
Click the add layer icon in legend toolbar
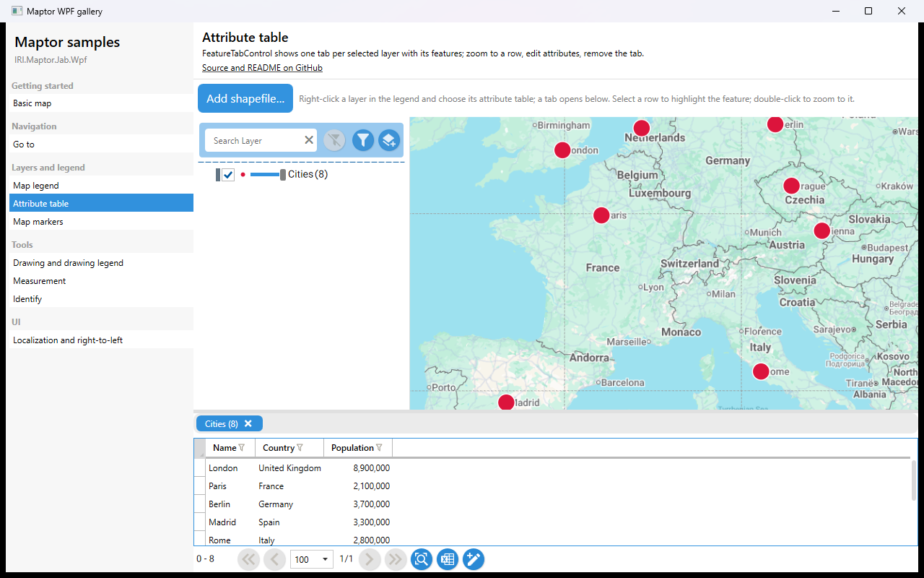(x=389, y=140)
